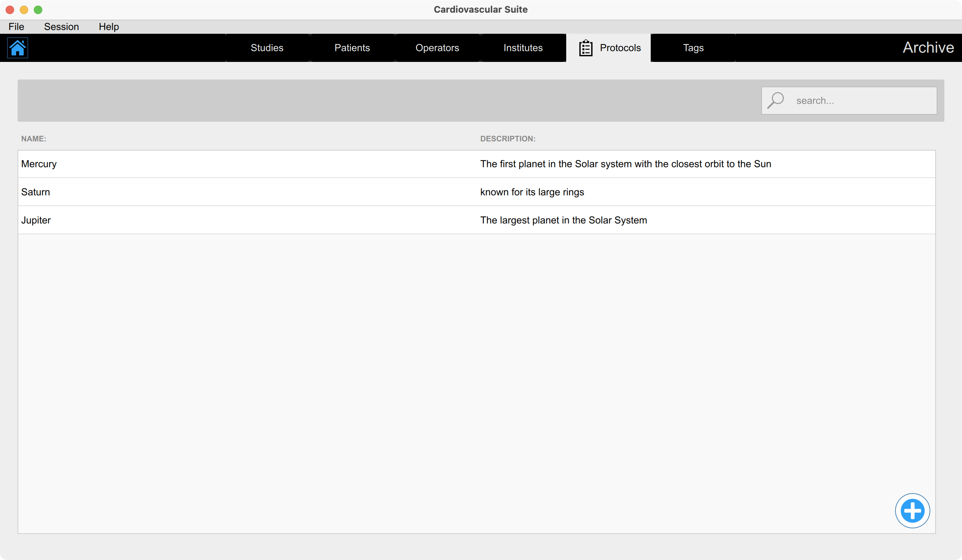
Task: Select the Jupiter protocol row
Action: (x=36, y=220)
